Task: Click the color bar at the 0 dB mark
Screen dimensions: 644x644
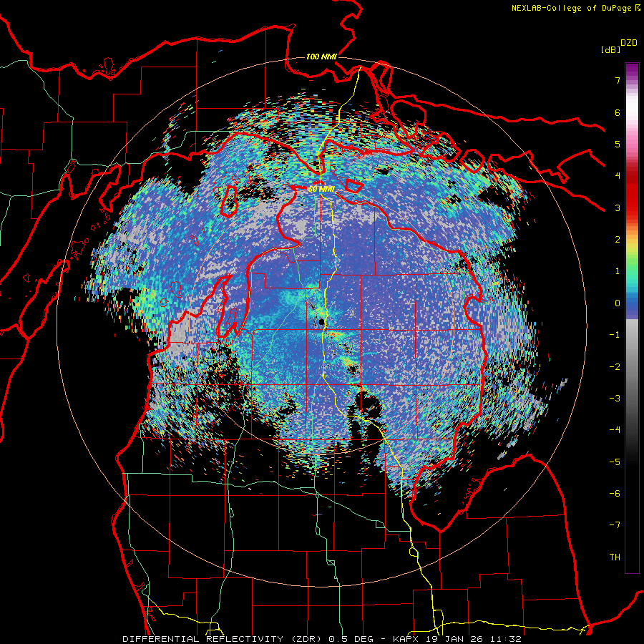Action: pyautogui.click(x=632, y=303)
